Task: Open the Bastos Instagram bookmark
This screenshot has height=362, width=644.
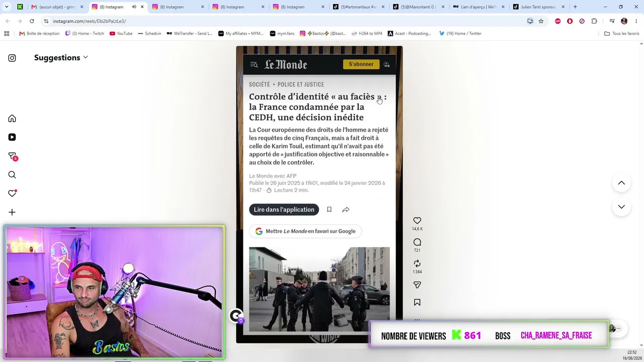Action: pyautogui.click(x=323, y=34)
